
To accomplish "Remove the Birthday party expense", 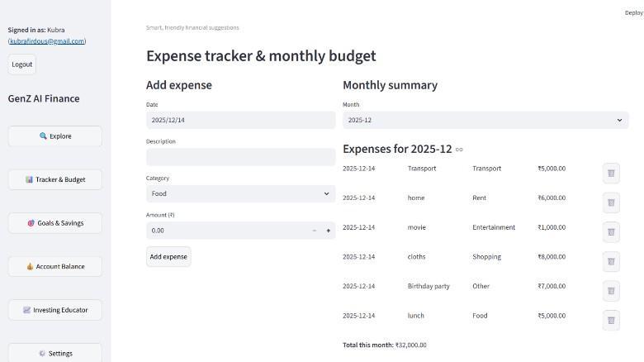I will 611,290.
